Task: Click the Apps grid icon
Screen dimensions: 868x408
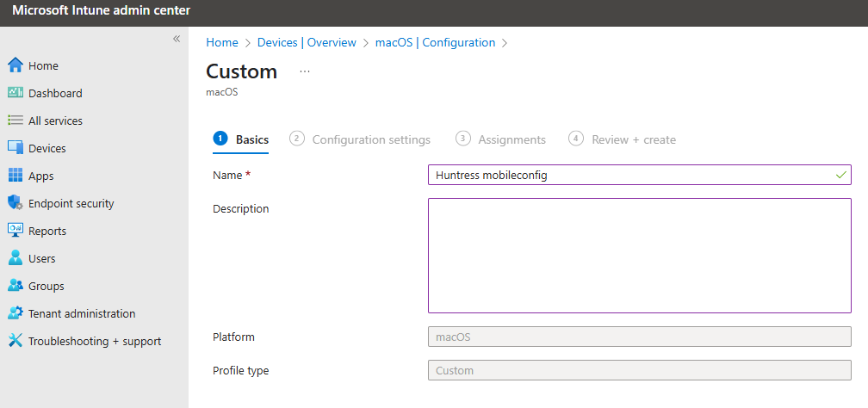Action: [x=15, y=176]
